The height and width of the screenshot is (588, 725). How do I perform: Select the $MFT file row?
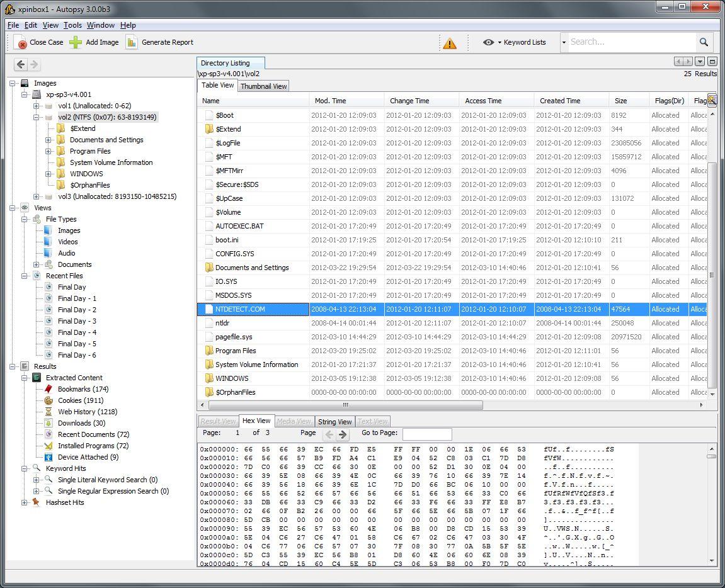452,157
